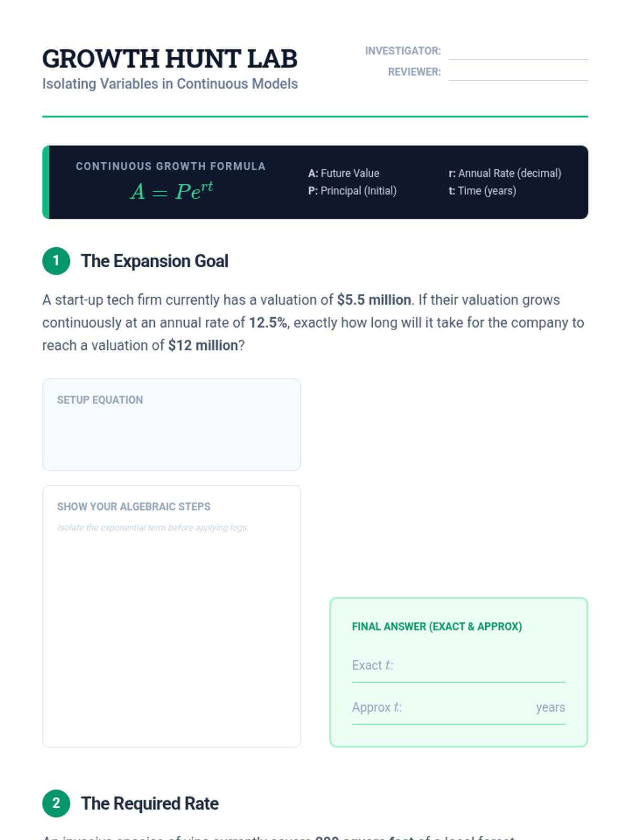Click the Approx t answer line
This screenshot has height=840, width=630.
click(467, 709)
